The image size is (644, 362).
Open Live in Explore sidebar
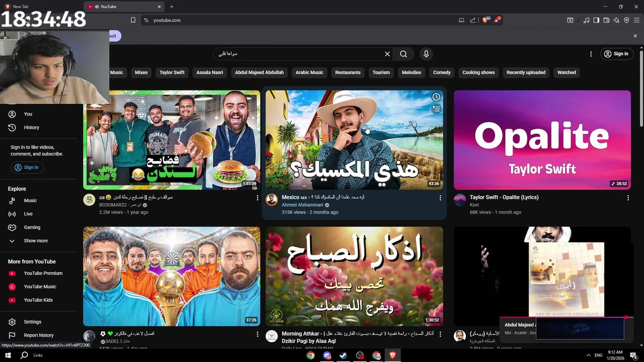point(28,214)
